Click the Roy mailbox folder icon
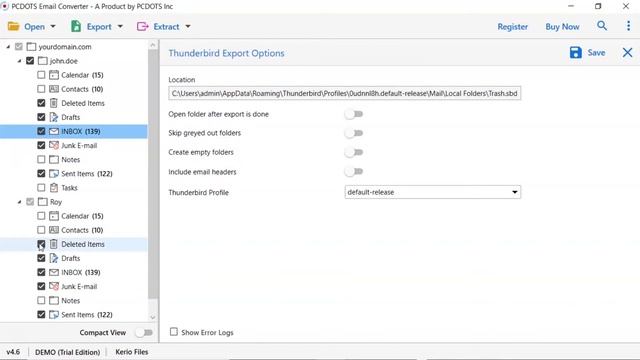This screenshot has height=360, width=640. (x=42, y=202)
